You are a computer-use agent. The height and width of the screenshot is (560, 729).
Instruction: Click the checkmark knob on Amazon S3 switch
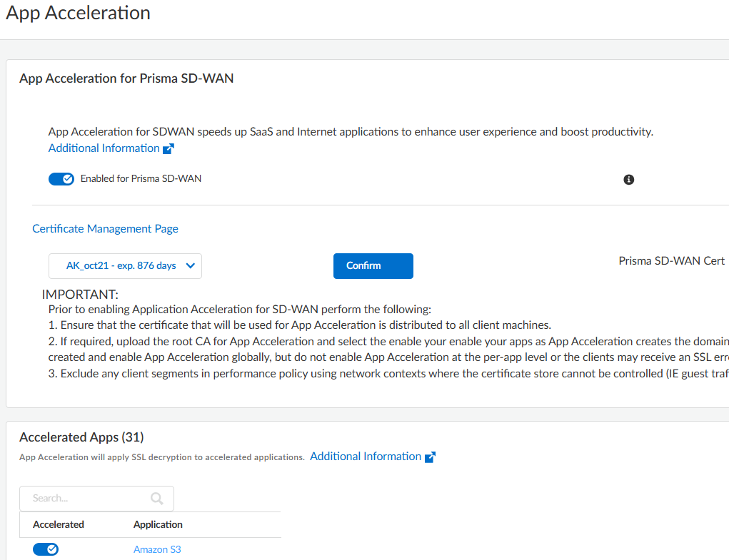[52, 549]
